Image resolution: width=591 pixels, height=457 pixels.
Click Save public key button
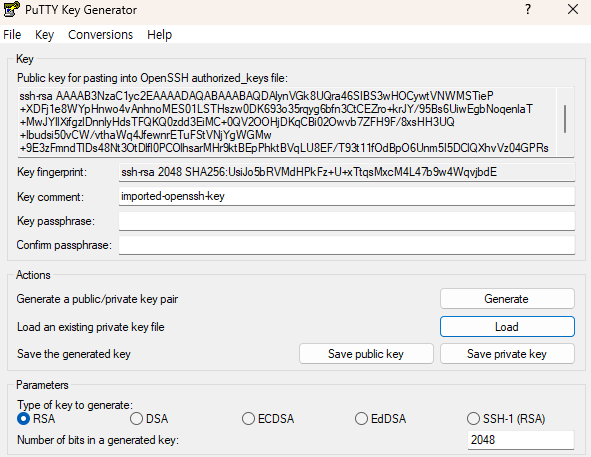[366, 354]
